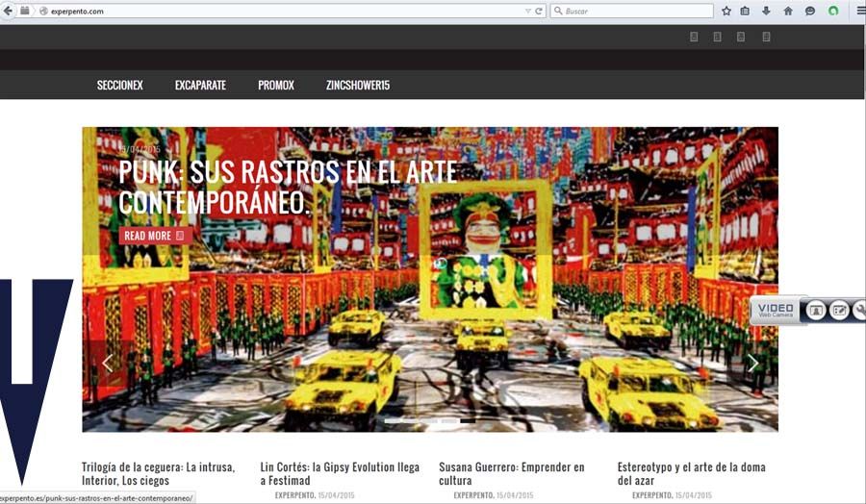The width and height of the screenshot is (866, 504).
Task: Show bookmarks list icon
Action: 745,11
